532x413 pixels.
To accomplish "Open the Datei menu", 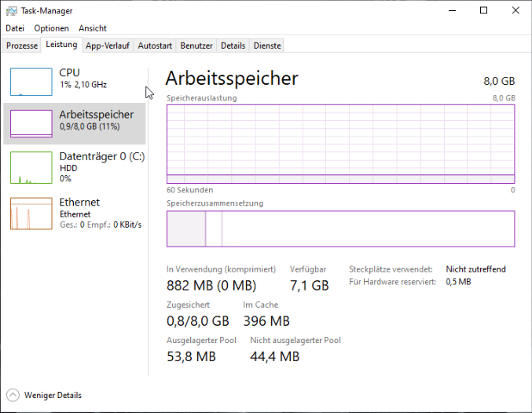I will click(x=15, y=28).
